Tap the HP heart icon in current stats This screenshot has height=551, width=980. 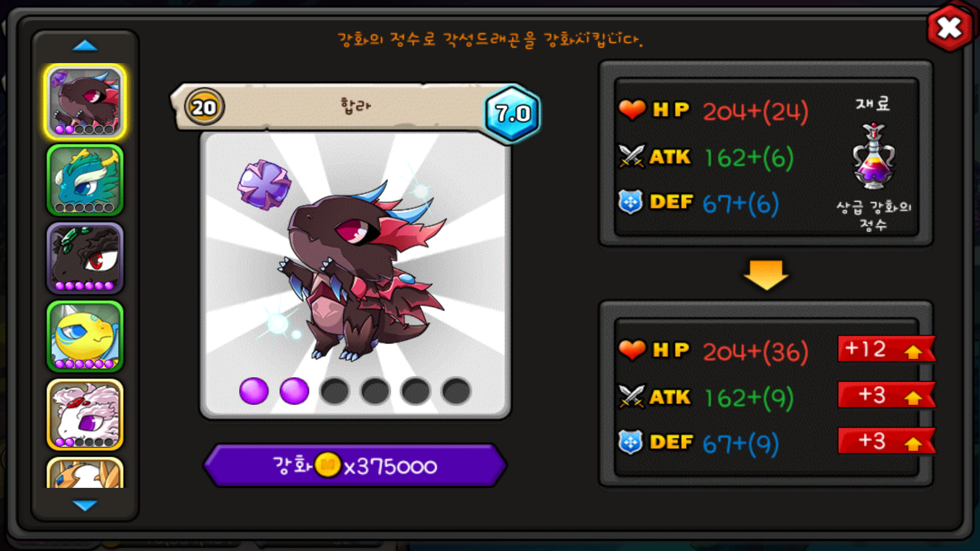[x=632, y=109]
